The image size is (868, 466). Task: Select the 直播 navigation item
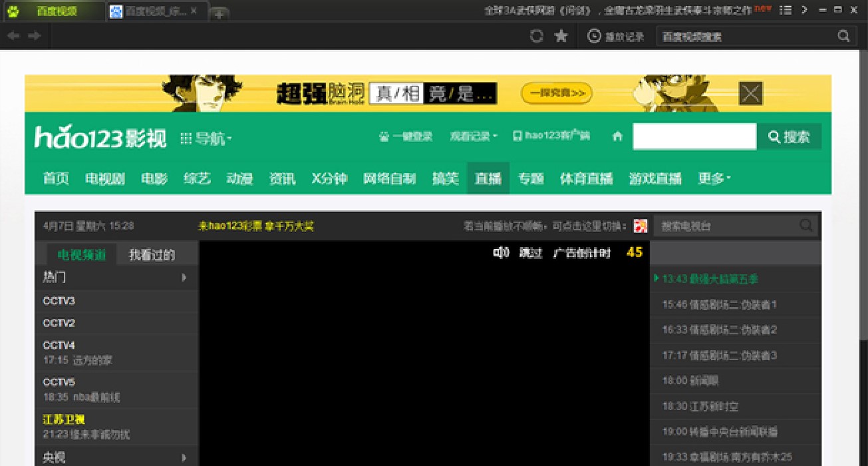488,178
